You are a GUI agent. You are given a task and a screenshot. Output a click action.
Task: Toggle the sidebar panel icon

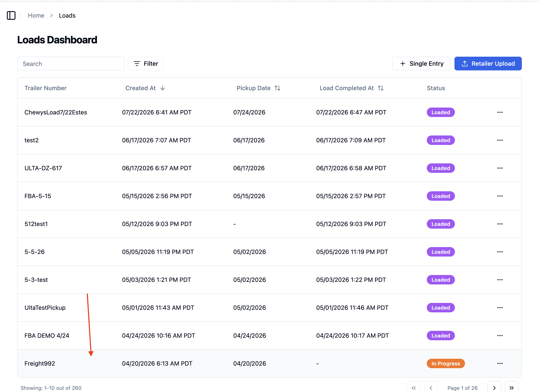click(11, 15)
